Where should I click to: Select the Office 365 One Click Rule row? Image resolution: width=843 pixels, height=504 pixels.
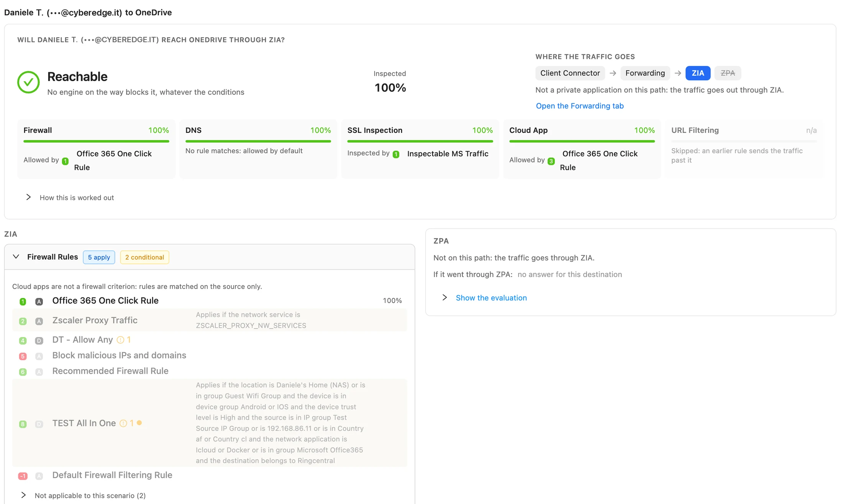click(210, 301)
